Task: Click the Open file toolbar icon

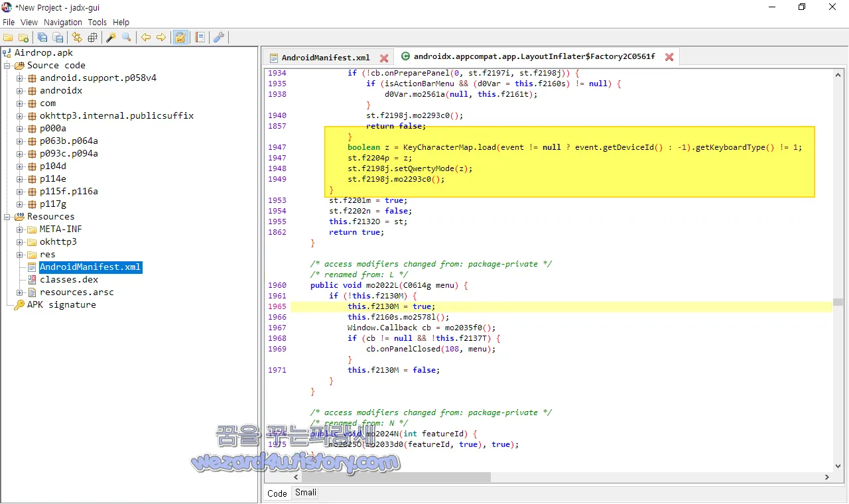Action: pos(8,38)
